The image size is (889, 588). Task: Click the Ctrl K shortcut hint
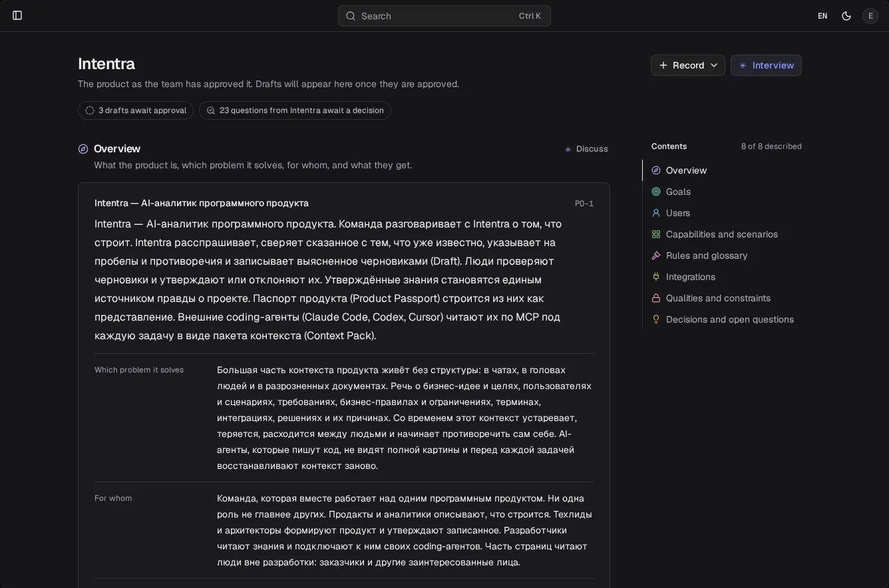tap(530, 16)
